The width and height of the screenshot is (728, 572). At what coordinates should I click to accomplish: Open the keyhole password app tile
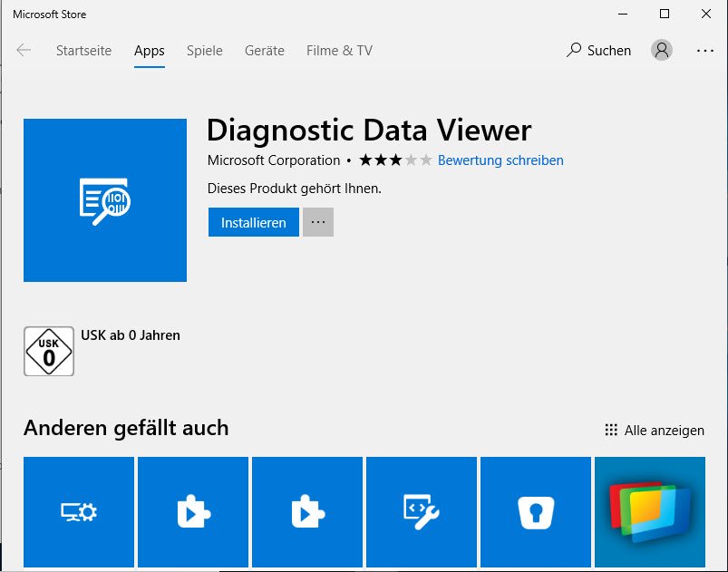click(x=535, y=512)
